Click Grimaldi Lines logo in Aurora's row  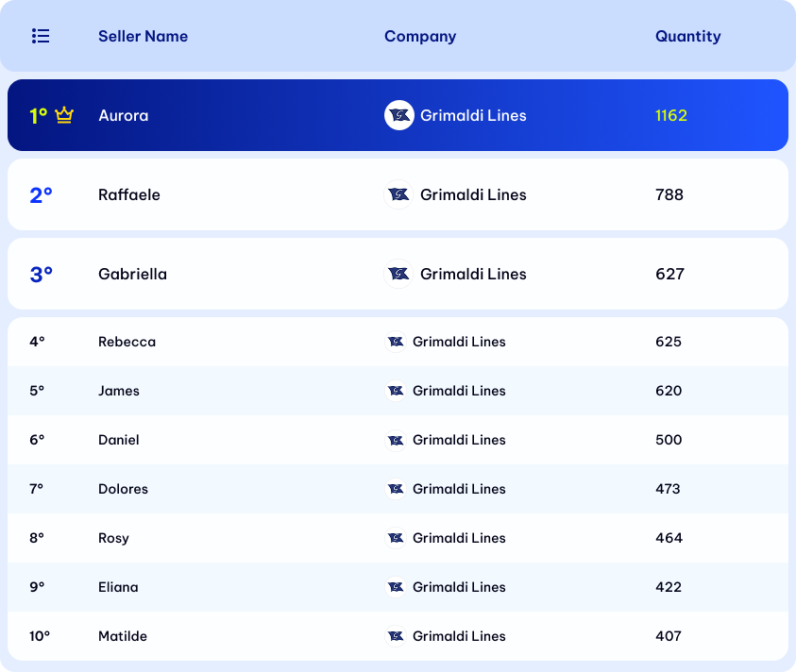399,115
